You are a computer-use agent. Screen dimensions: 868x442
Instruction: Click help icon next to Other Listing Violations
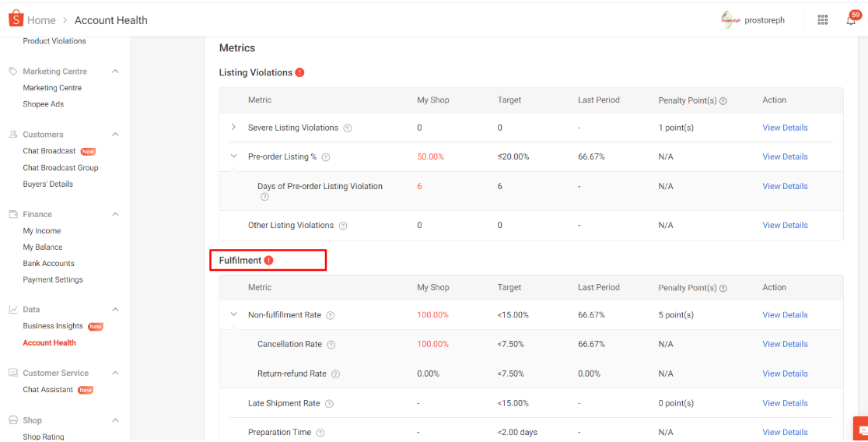tap(343, 226)
